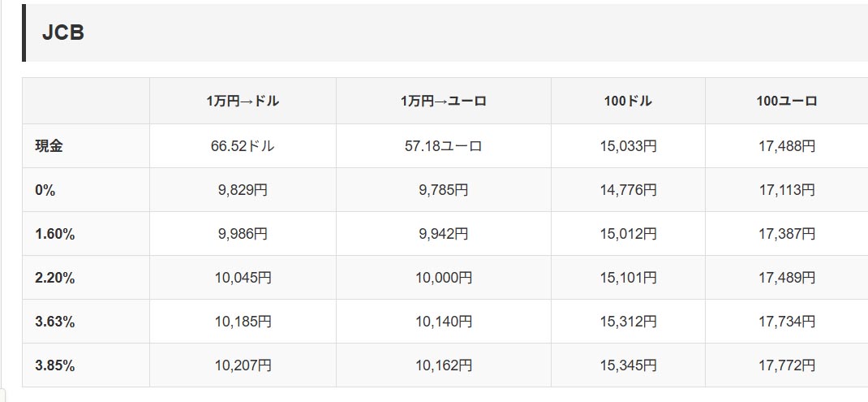Select the 57.18ユーロ cell
Image resolution: width=868 pixels, height=402 pixels.
(443, 146)
